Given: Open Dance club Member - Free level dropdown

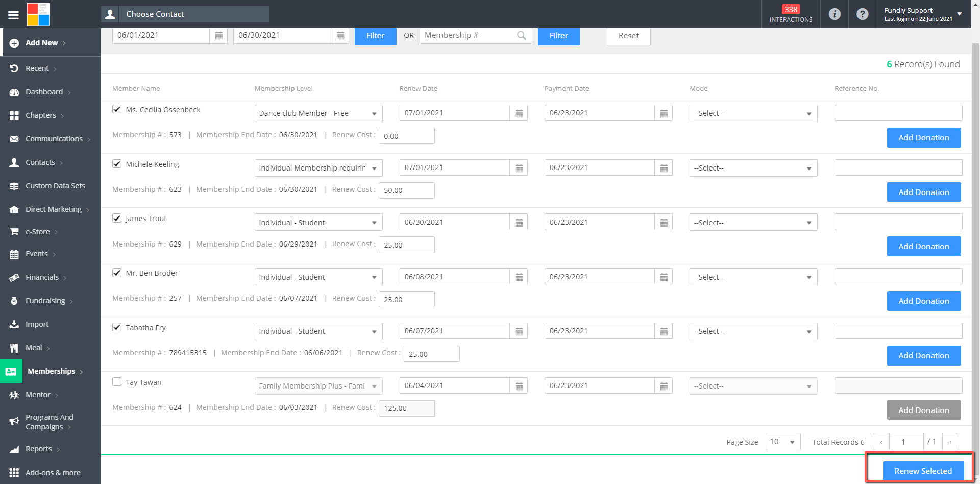Looking at the screenshot, I should coord(318,113).
